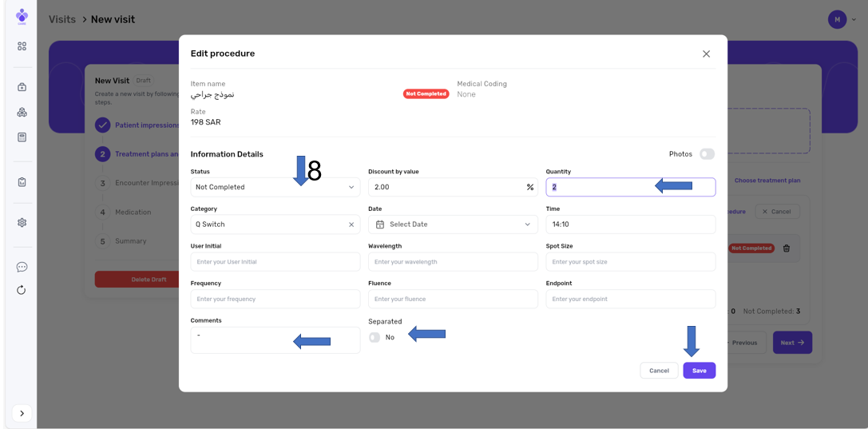The image size is (868, 429).
Task: Click the dashboard grid icon in sidebar
Action: 22,46
